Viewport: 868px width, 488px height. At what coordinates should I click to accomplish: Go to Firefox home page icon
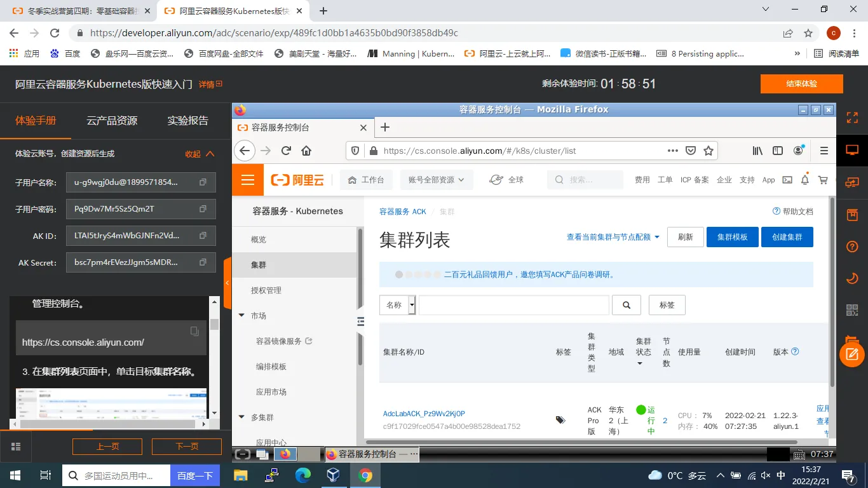click(306, 151)
